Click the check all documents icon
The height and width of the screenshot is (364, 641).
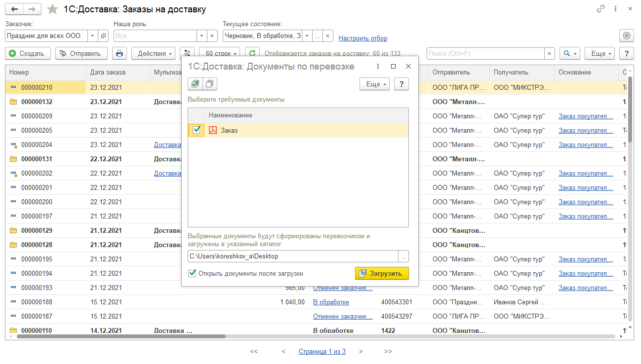[x=196, y=84]
